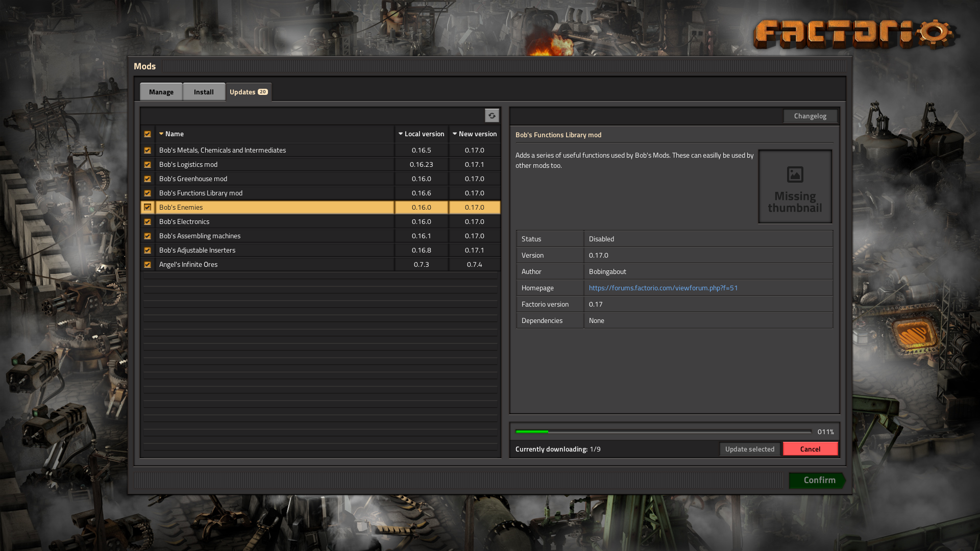Uncheck Bob's Metals, Chemicals and Intermediates checkbox
980x551 pixels.
click(x=148, y=151)
